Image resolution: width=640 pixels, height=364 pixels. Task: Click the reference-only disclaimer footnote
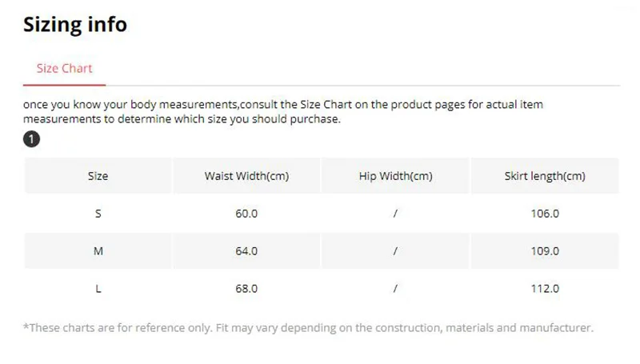pos(308,328)
